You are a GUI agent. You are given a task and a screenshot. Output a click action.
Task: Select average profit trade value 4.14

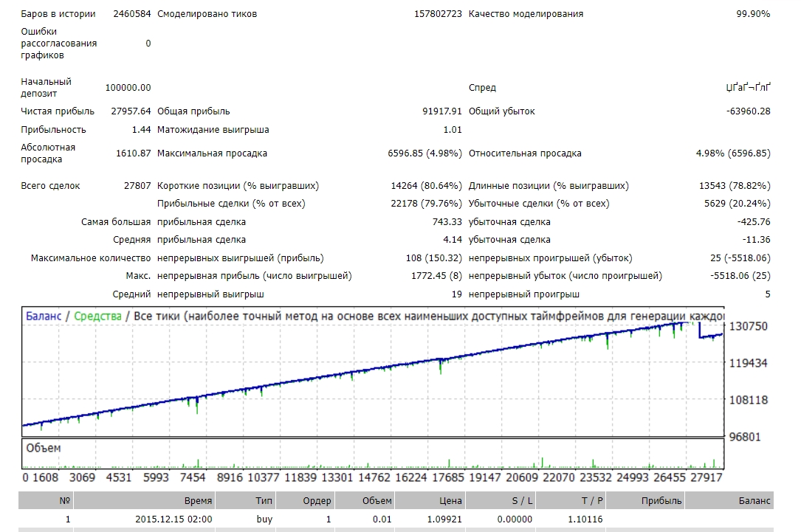click(452, 240)
